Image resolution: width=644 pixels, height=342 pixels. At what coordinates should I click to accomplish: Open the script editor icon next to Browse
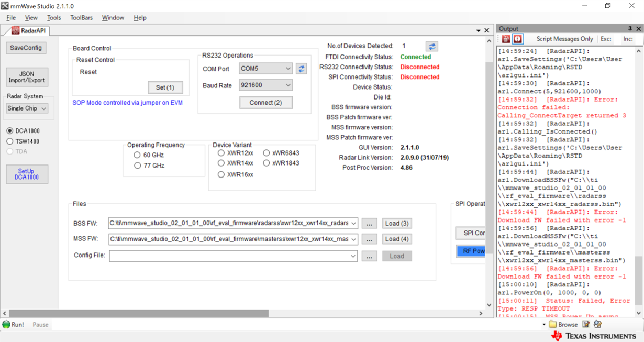point(586,324)
